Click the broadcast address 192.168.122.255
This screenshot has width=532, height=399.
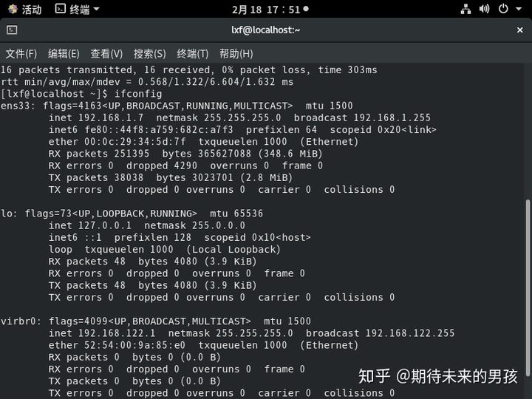pyautogui.click(x=410, y=333)
